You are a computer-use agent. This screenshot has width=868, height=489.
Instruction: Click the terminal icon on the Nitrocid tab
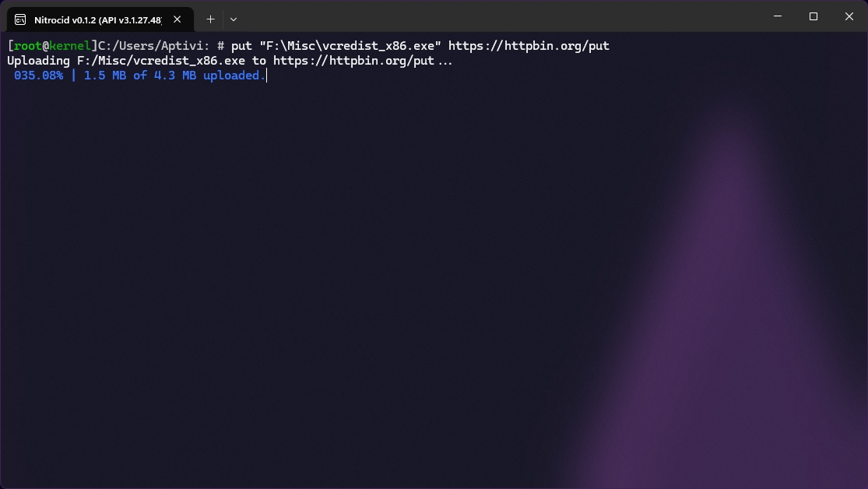click(20, 20)
